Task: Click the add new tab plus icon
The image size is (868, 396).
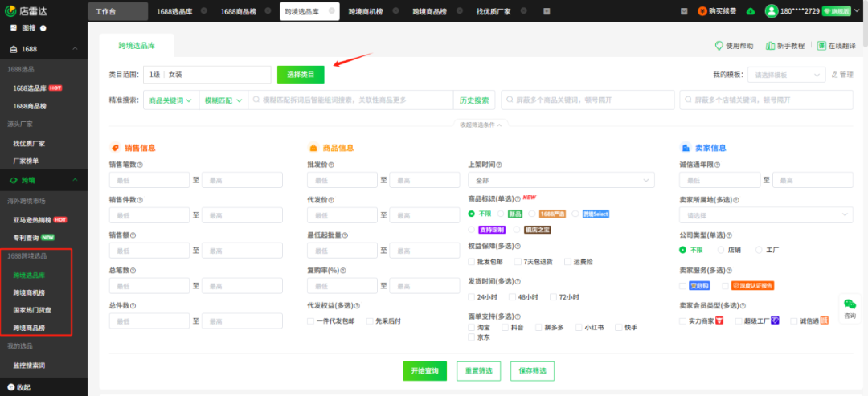Action: tap(547, 11)
